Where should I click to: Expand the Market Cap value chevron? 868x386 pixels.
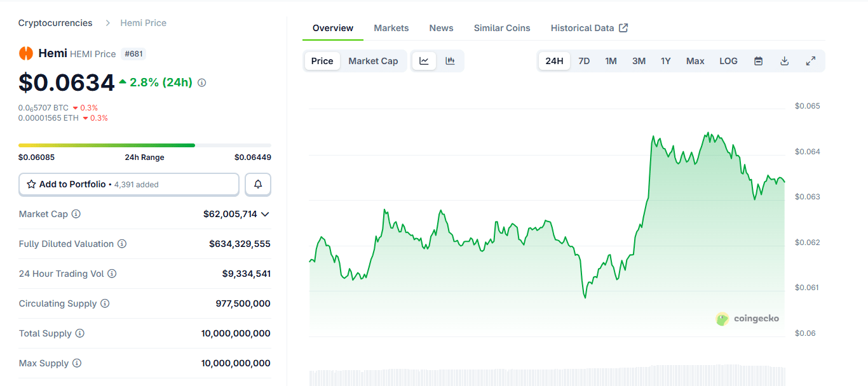[265, 215]
